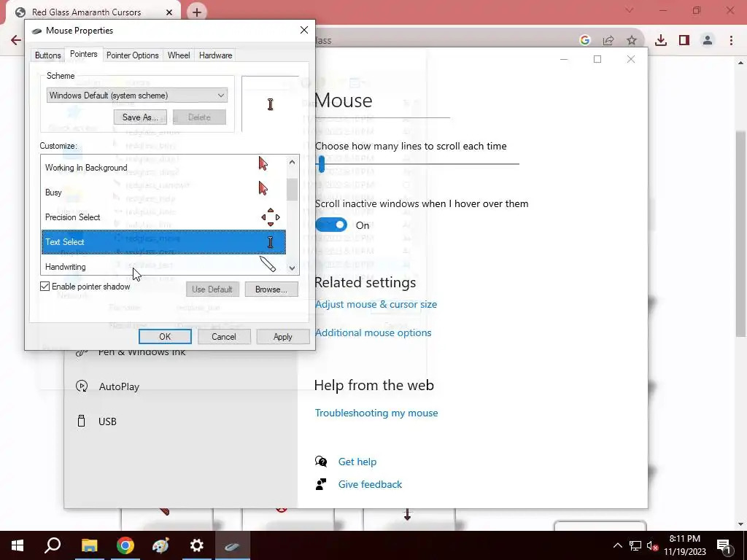Open the Wheel tab

(179, 55)
